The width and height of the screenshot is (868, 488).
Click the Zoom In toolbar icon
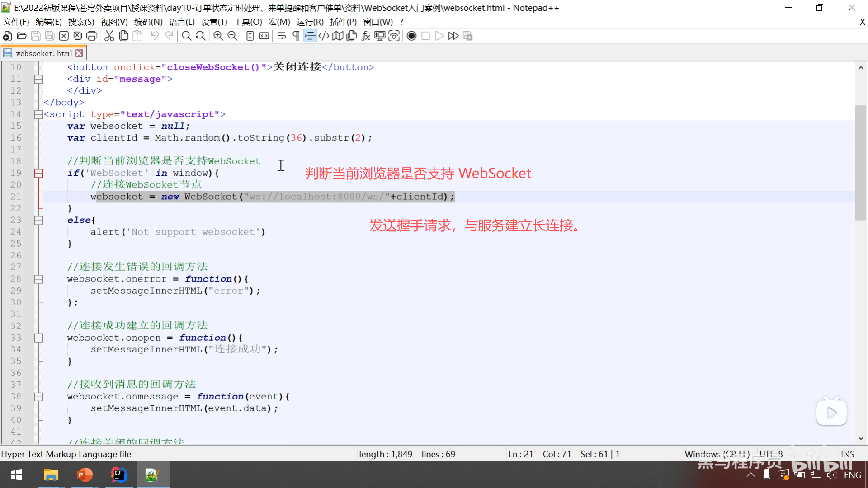[218, 36]
